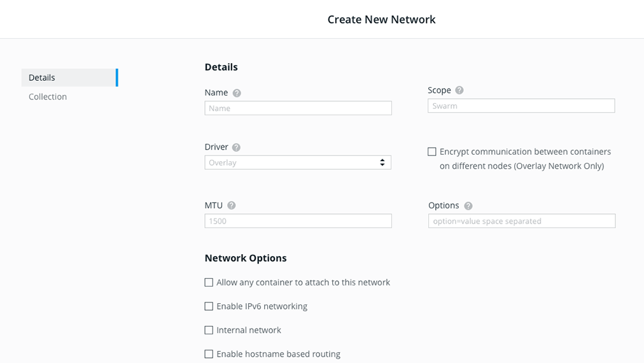Enable encrypt communication between containers checkbox

click(x=431, y=152)
